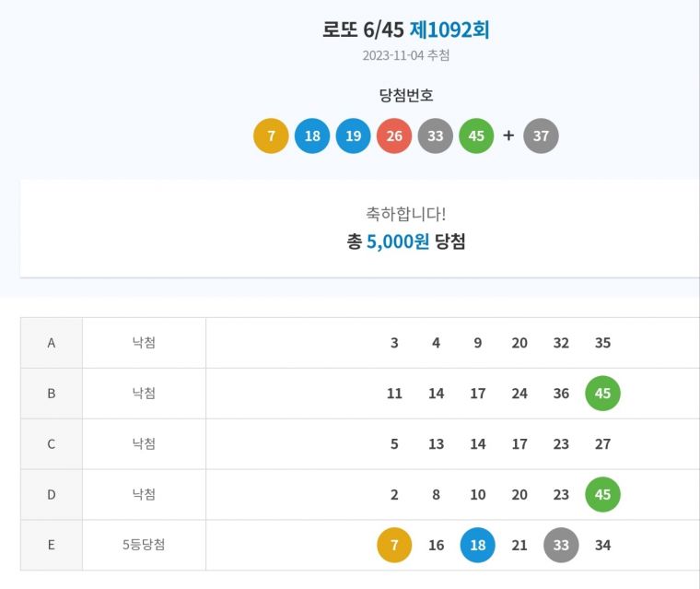Click the blue winning ball 19

353,136
